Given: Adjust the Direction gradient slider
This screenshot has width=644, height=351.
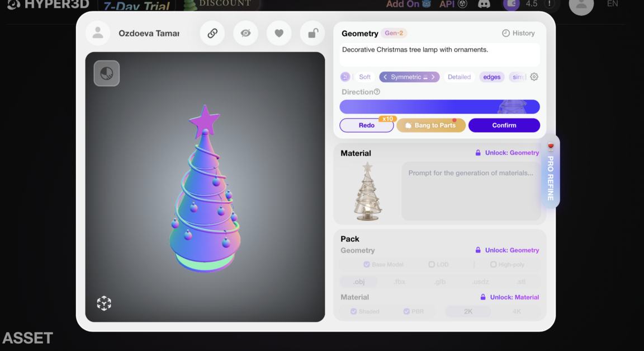Looking at the screenshot, I should tap(439, 106).
